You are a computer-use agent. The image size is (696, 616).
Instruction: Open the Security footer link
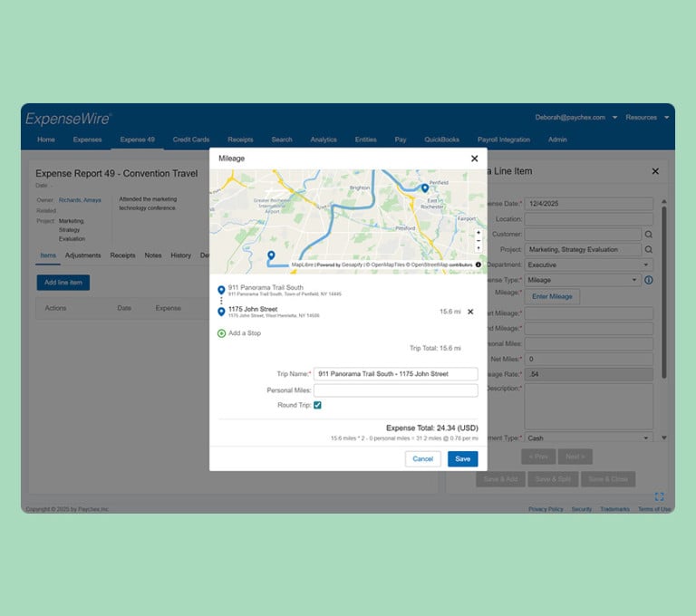(582, 509)
